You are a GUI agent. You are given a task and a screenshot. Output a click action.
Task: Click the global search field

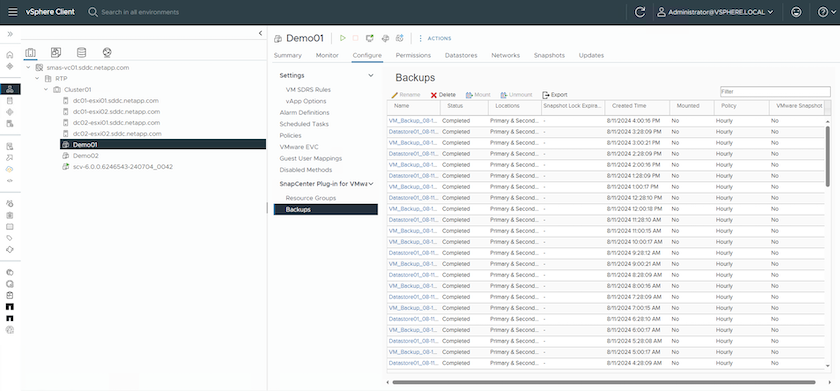click(139, 12)
